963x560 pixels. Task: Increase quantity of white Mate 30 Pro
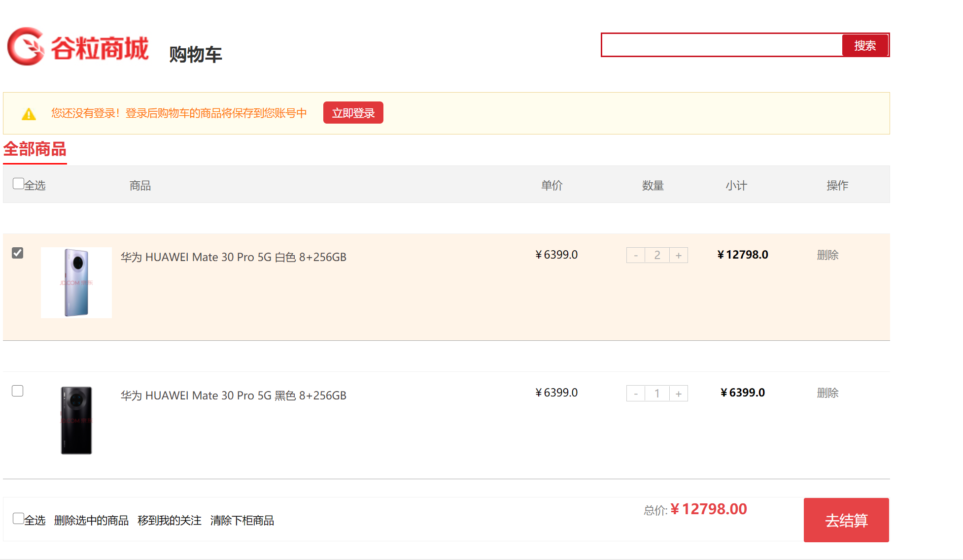679,255
